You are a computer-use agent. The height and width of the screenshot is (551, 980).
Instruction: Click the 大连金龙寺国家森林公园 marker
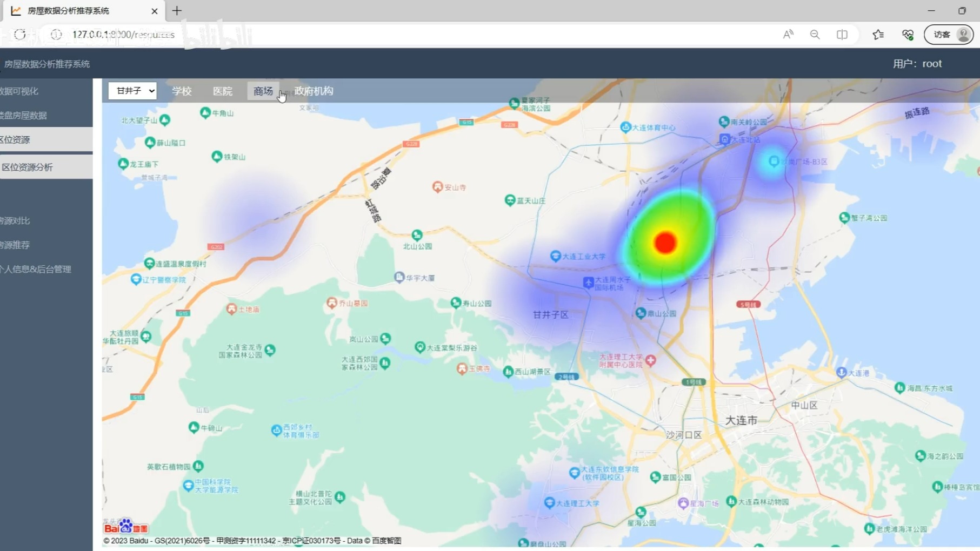click(x=270, y=350)
